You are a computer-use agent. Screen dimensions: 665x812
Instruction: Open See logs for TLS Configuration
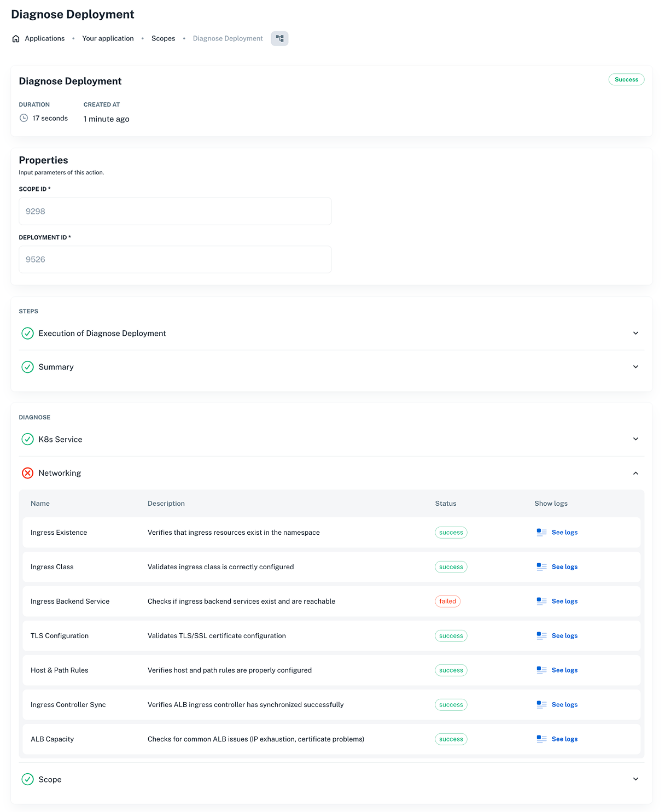pyautogui.click(x=564, y=636)
